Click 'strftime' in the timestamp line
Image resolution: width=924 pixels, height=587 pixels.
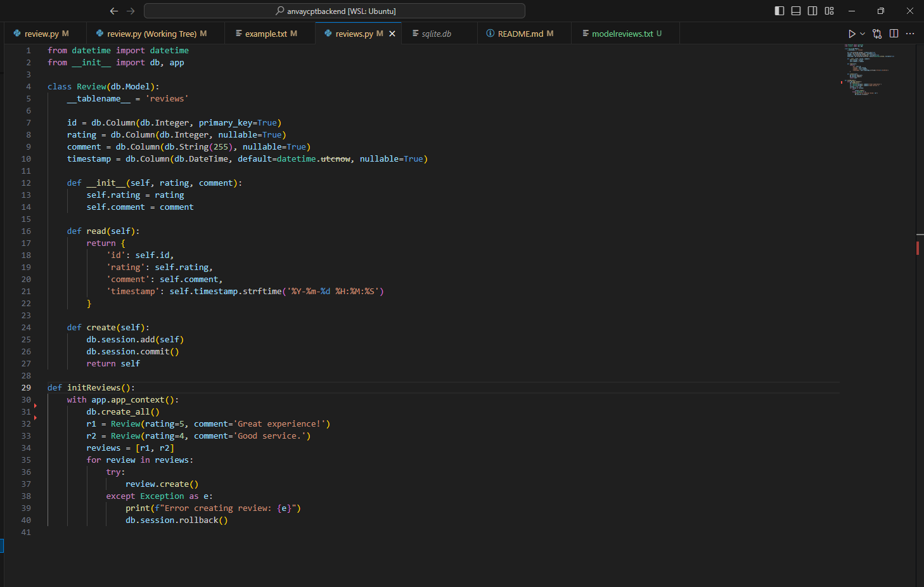(262, 291)
